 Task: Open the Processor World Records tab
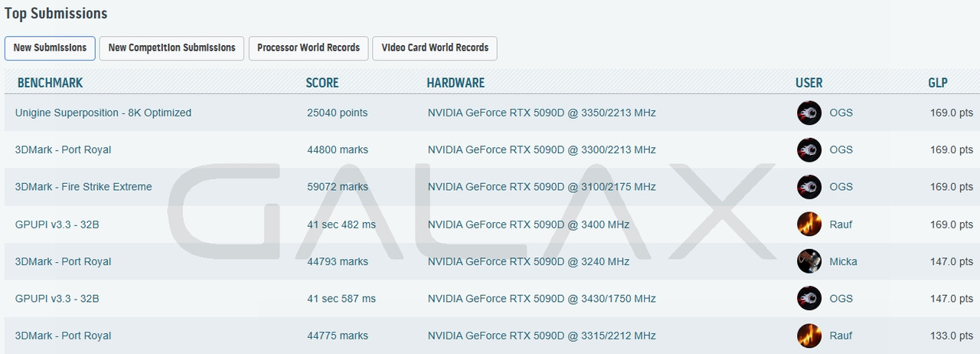[x=309, y=48]
